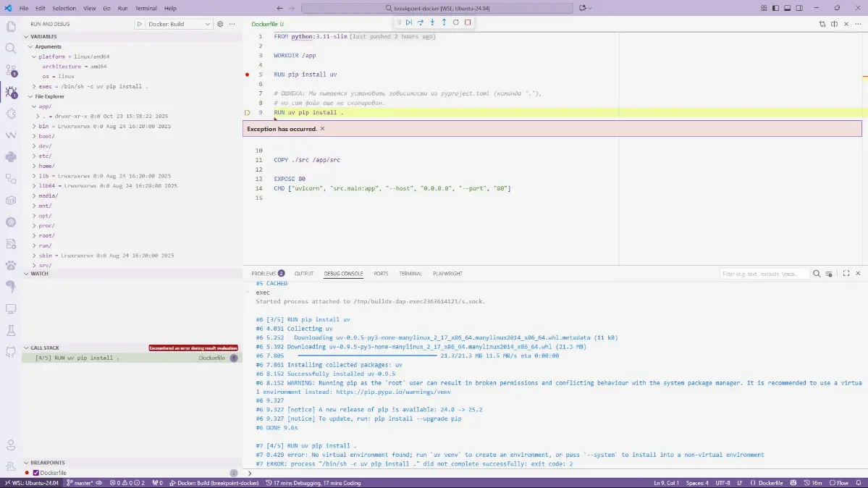868x488 pixels.
Task: Click the errors and warnings status counter
Action: tap(127, 483)
